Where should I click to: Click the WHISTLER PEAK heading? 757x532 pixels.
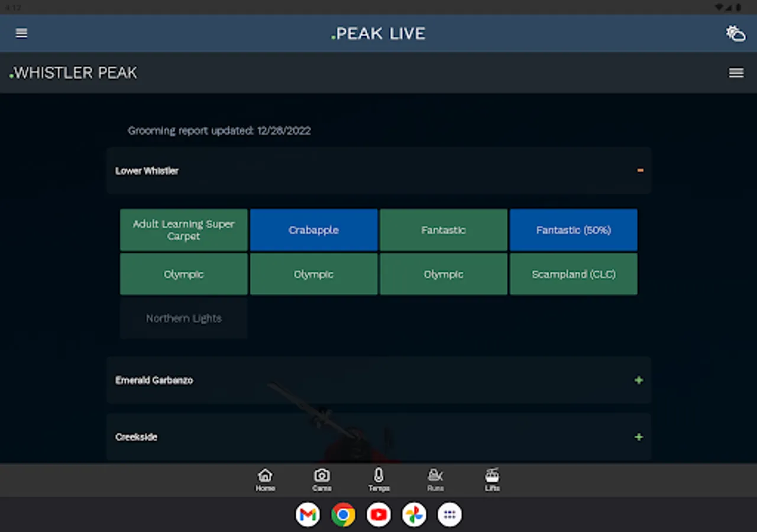click(x=73, y=73)
